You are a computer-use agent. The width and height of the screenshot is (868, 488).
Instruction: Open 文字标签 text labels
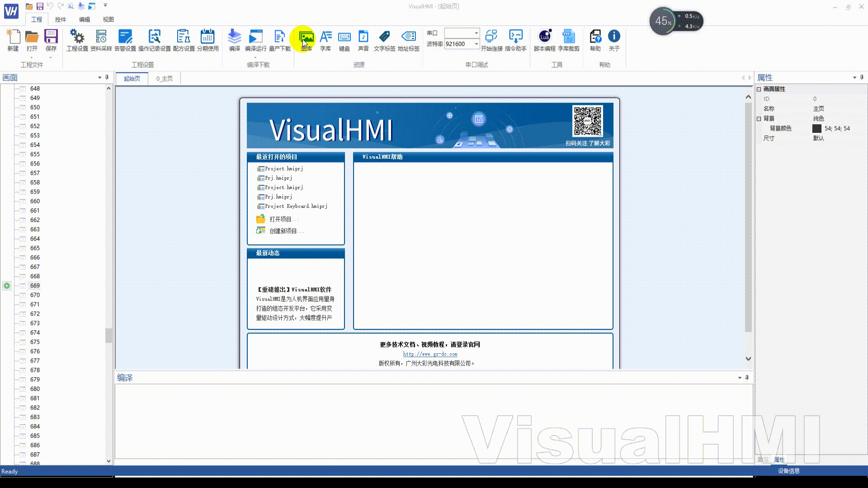click(x=385, y=40)
